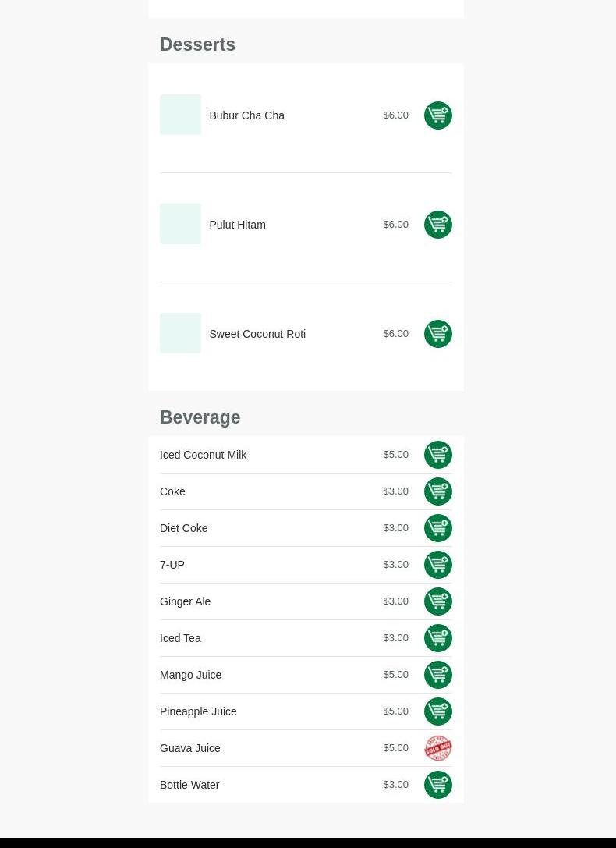Screen dimensions: 616x848
Task: Add Pineapple Juice to cart
Action: (437, 711)
